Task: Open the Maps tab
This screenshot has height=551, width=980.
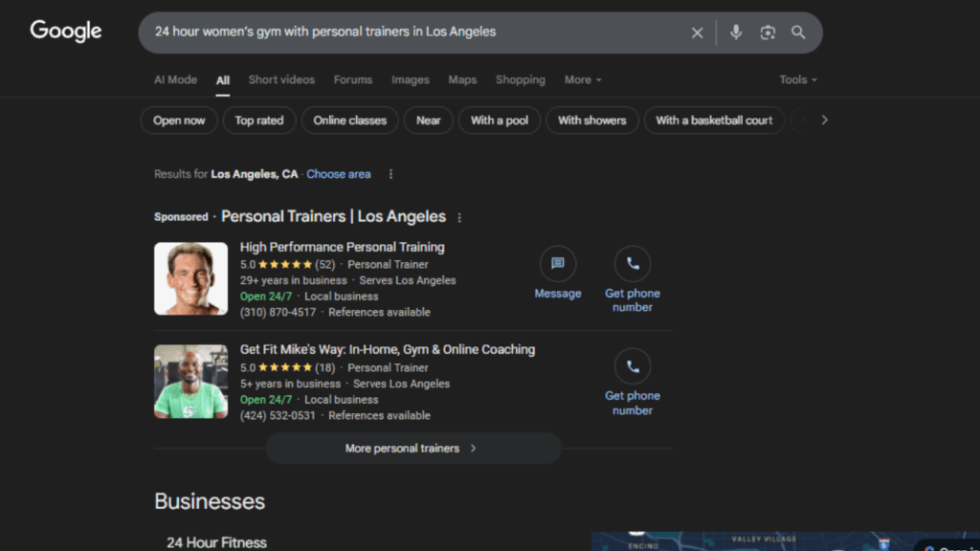Action: coord(462,80)
